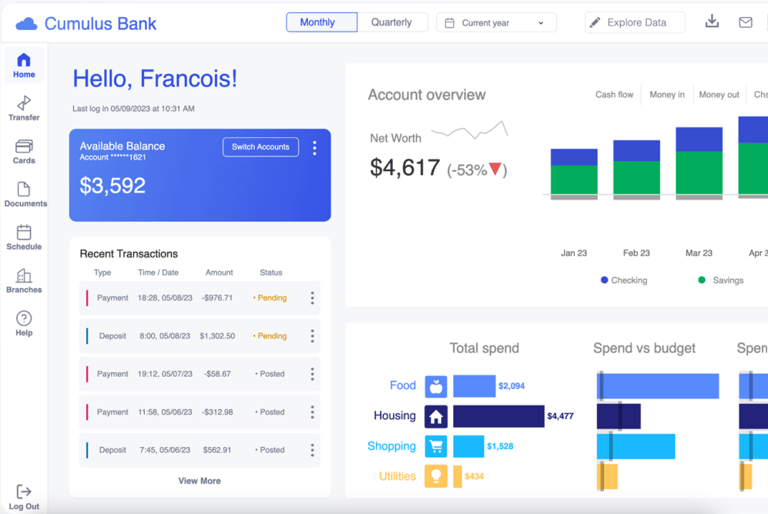Open the Home sidebar item

click(x=24, y=65)
